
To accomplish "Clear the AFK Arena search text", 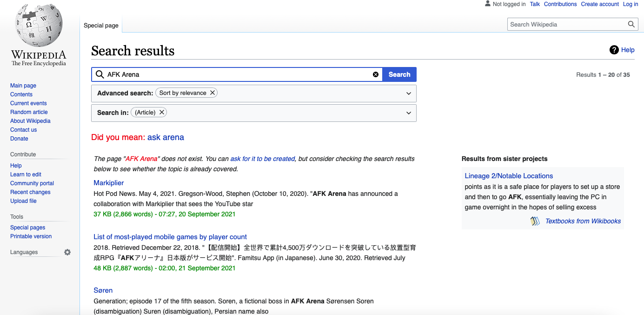I will coord(376,74).
